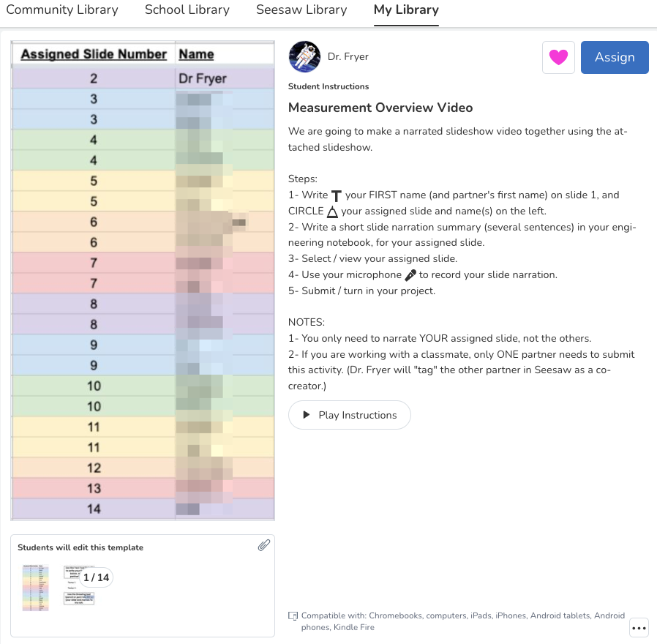Open the School Library tab
The width and height of the screenshot is (657, 644).
click(x=187, y=10)
